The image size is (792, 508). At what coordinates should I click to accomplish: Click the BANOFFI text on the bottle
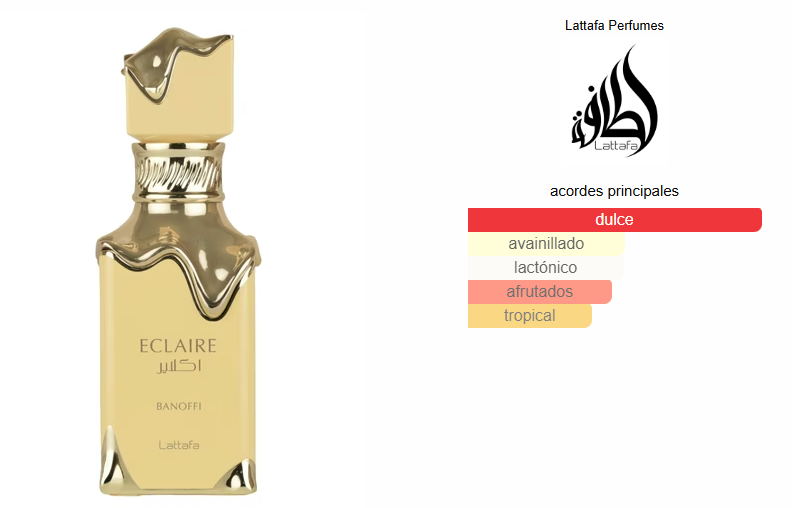coord(179,406)
